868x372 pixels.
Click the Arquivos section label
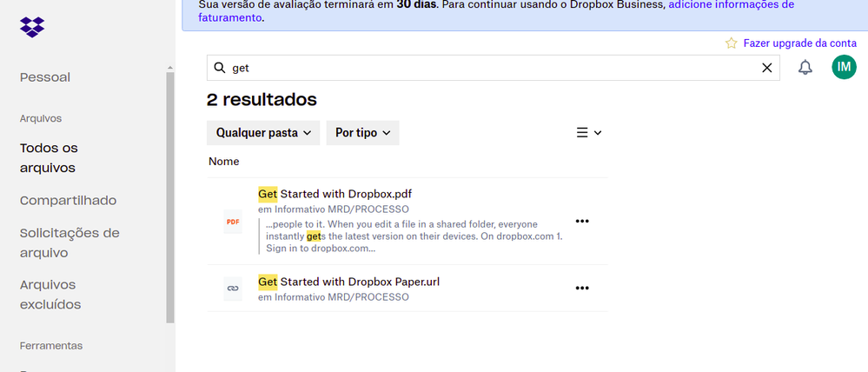[x=41, y=118]
